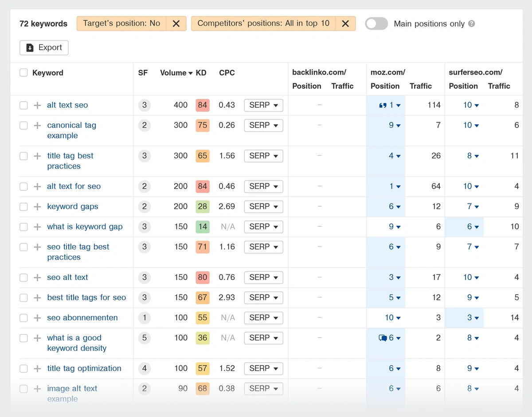The width and height of the screenshot is (532, 417).
Task: Open the seo abonnementen keyword link
Action: pyautogui.click(x=82, y=318)
